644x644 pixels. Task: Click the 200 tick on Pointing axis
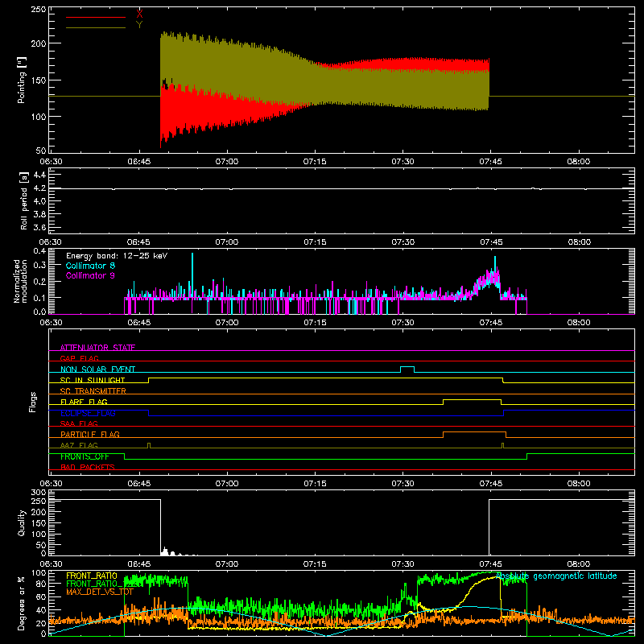[39, 43]
